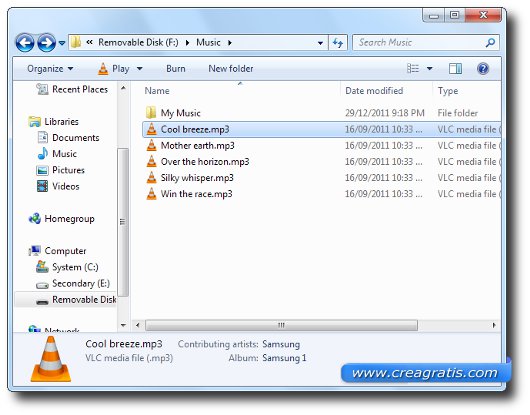Select Removable Disk in sidebar
This screenshot has width=530, height=415.
(x=84, y=300)
